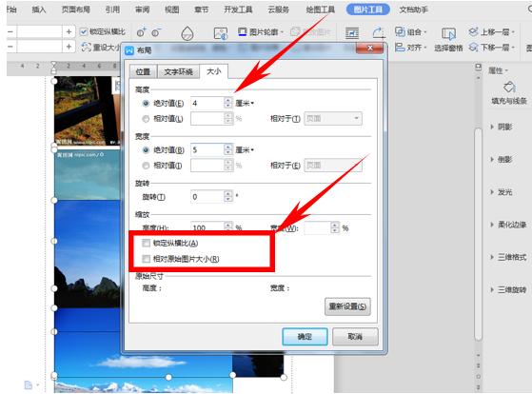
Task: Click the document vertical scrollbar
Action: click(x=479, y=234)
